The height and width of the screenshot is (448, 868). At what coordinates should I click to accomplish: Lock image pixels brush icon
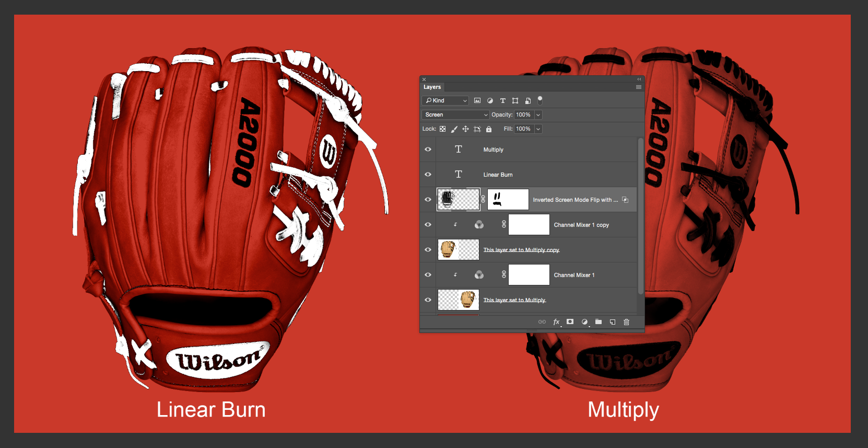point(454,129)
